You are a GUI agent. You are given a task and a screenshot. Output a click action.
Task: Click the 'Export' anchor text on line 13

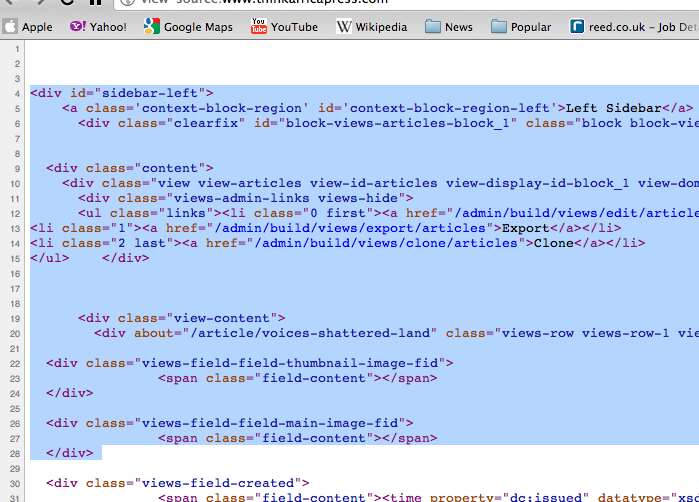tap(525, 228)
